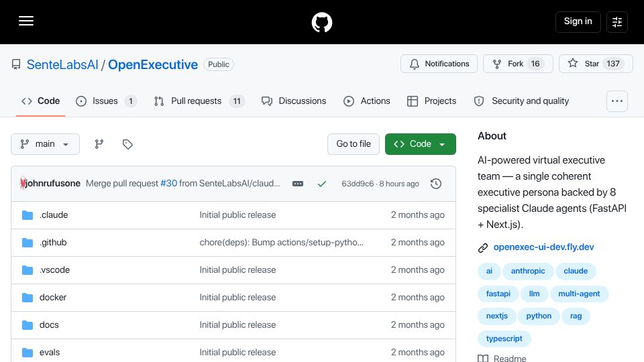The height and width of the screenshot is (362, 644).
Task: Open the .github folder name
Action: point(53,243)
